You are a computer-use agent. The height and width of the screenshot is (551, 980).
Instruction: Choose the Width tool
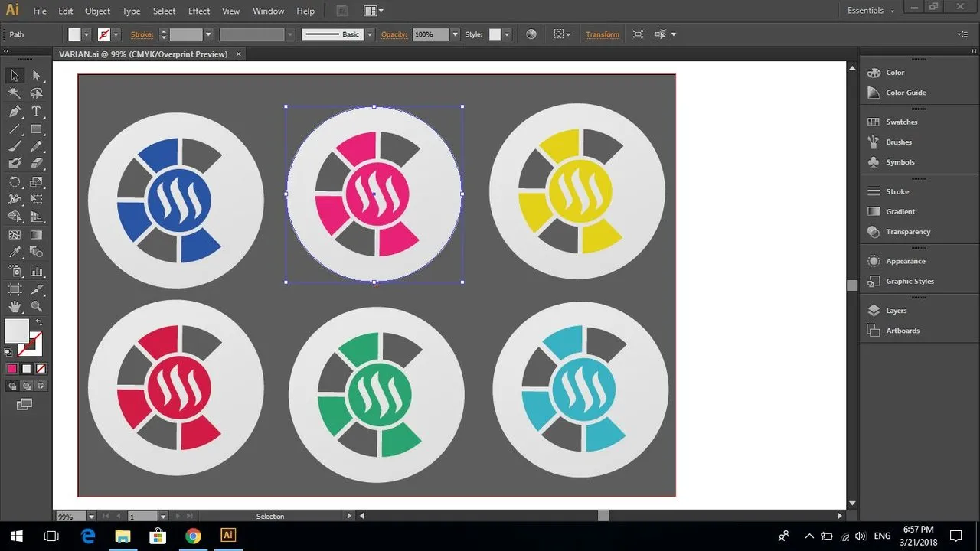pyautogui.click(x=15, y=200)
